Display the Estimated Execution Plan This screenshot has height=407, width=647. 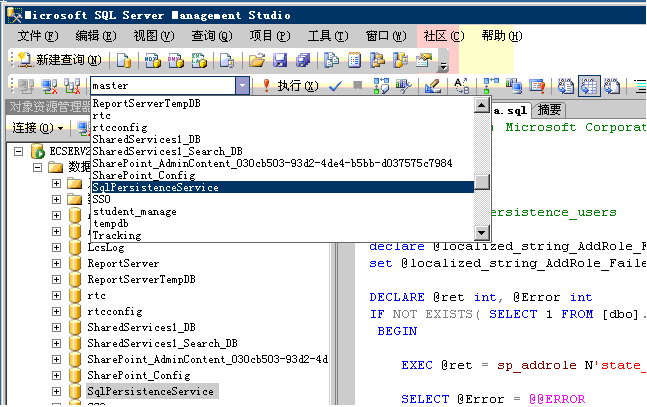[x=381, y=86]
